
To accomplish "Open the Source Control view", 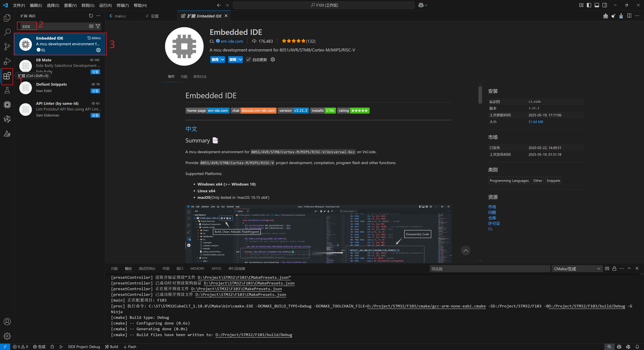I will coord(7,46).
